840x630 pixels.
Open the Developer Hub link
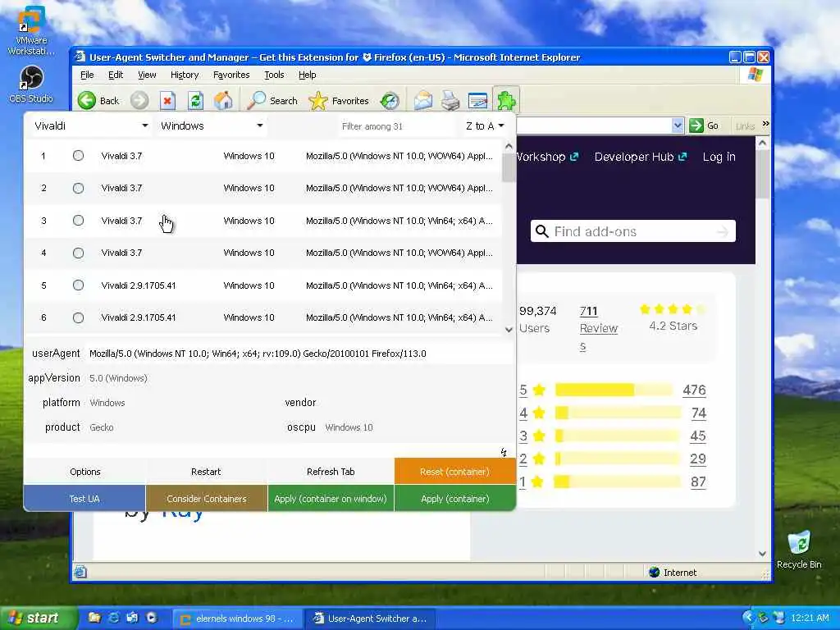[x=640, y=157]
